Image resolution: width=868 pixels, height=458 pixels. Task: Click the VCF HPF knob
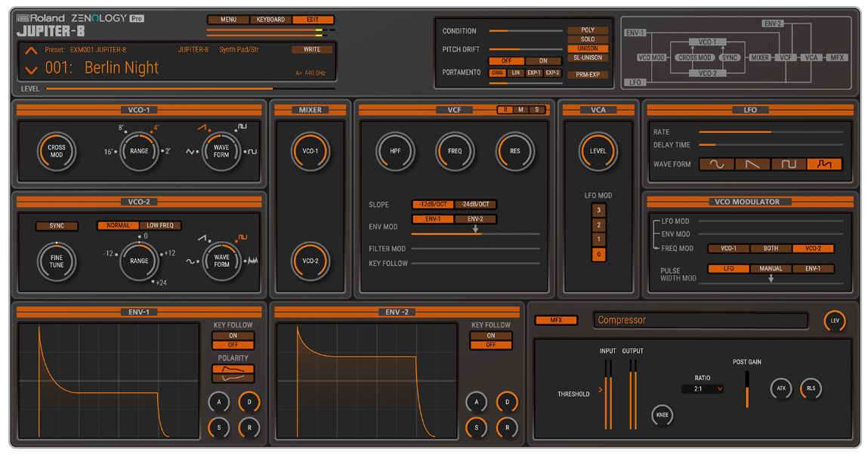[x=395, y=151]
